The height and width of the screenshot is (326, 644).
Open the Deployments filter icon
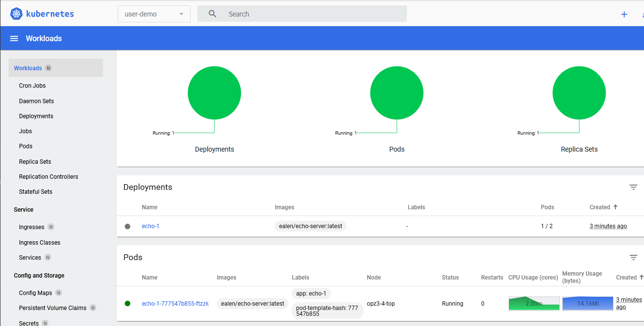[633, 187]
